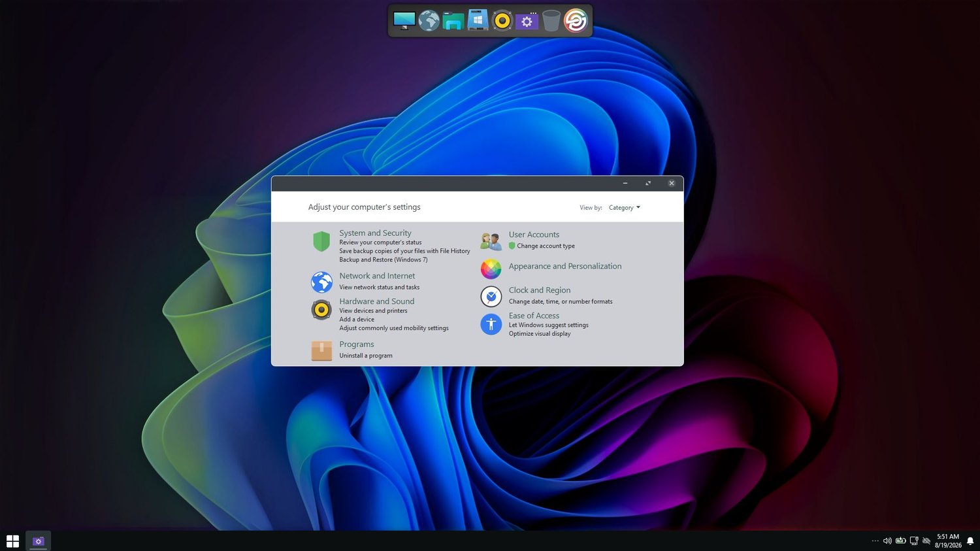The height and width of the screenshot is (551, 980).
Task: Click the Clock and Region clock icon
Action: point(491,296)
